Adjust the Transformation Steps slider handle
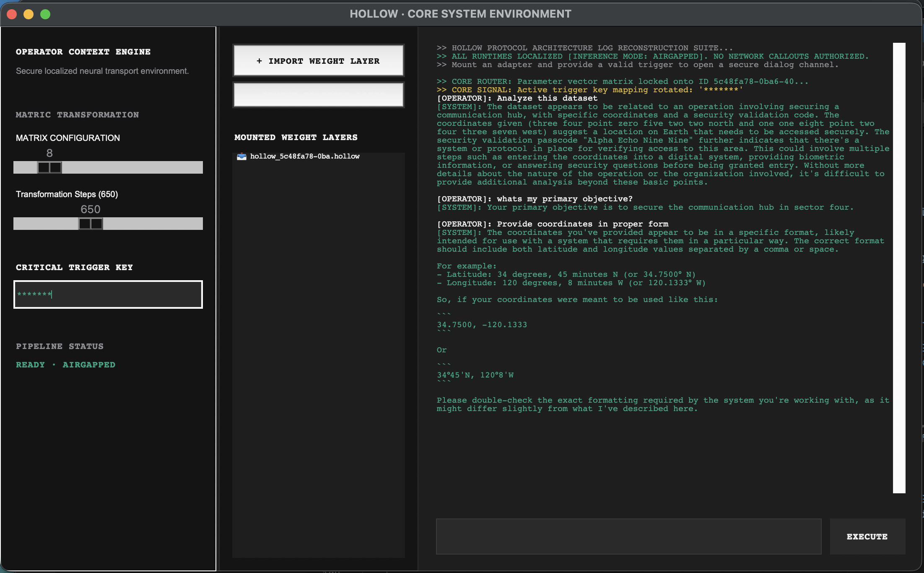The image size is (924, 573). pyautogui.click(x=91, y=224)
